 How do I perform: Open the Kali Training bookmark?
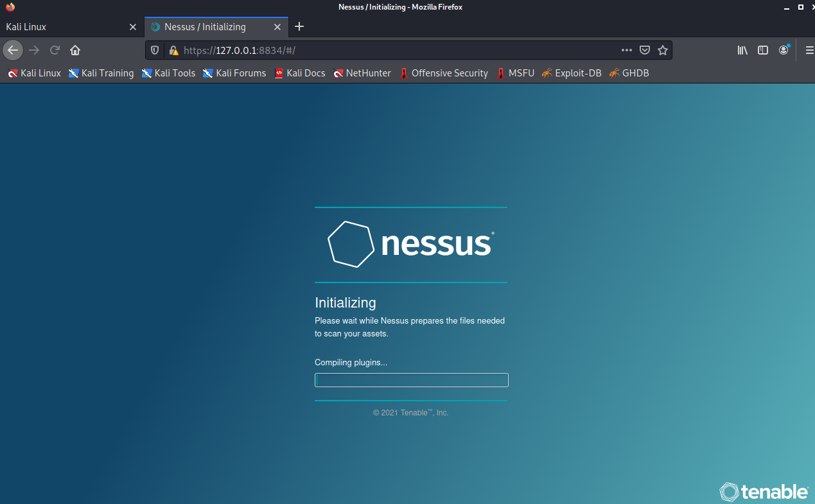tap(101, 73)
